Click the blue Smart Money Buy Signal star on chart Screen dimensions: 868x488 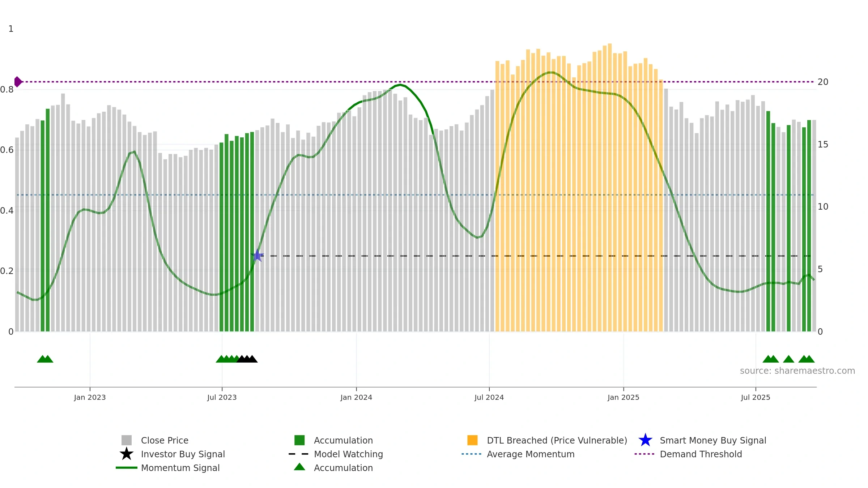pyautogui.click(x=258, y=256)
